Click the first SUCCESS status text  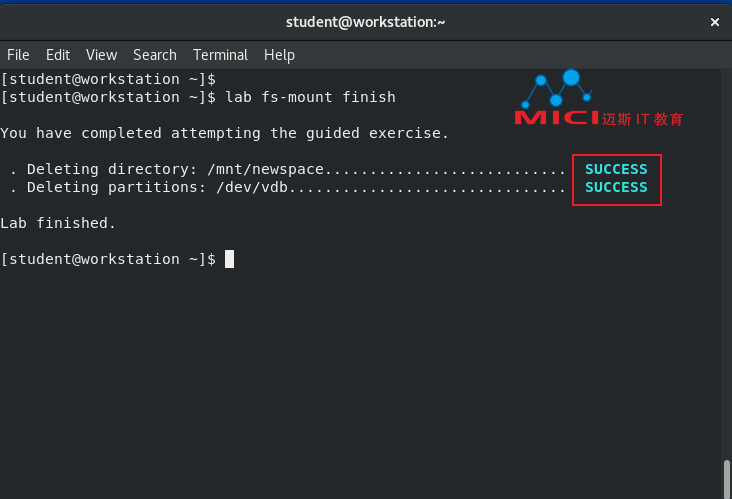pos(616,169)
